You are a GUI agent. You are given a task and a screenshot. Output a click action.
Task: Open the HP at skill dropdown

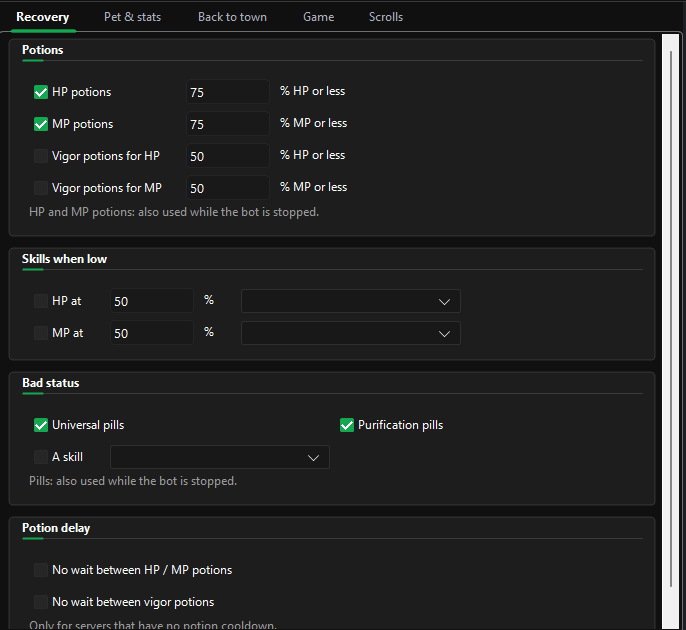tap(351, 301)
